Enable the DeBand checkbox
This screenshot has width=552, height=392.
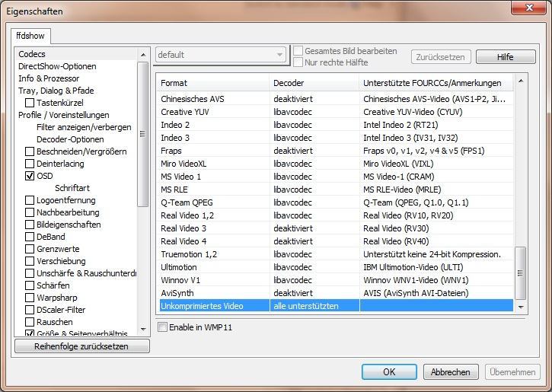(x=30, y=237)
